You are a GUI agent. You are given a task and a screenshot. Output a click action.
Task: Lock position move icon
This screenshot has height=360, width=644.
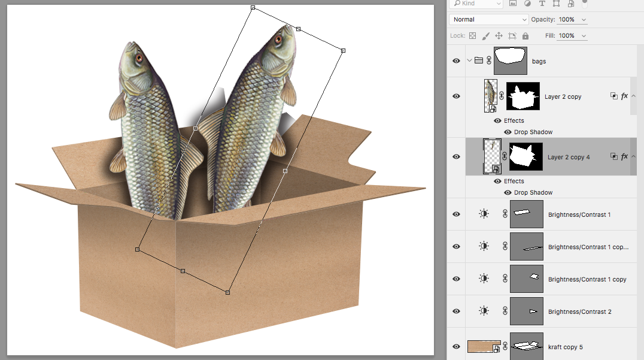click(499, 36)
